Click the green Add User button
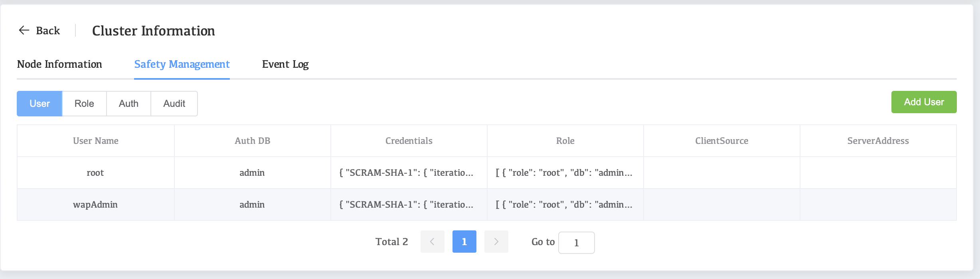 coord(924,102)
